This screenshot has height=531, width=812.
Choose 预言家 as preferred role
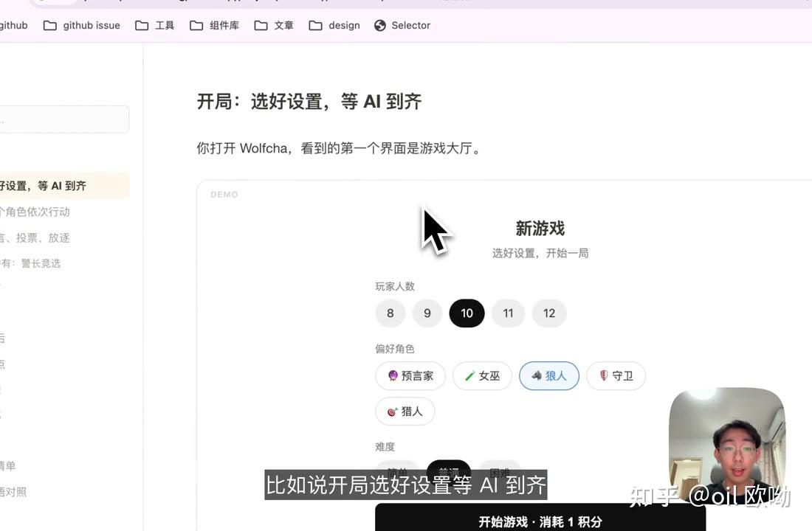pyautogui.click(x=410, y=375)
